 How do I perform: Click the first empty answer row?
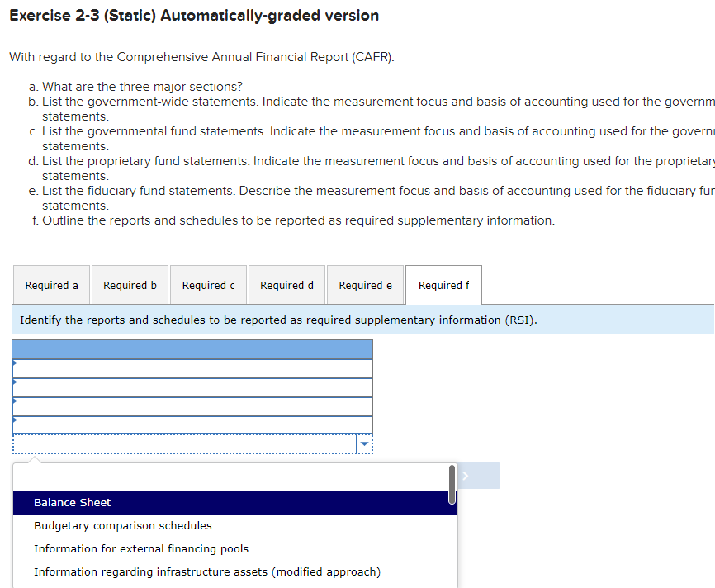(192, 368)
